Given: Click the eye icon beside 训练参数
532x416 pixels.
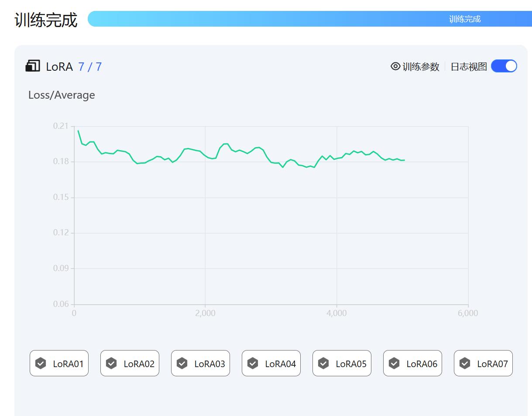Looking at the screenshot, I should pyautogui.click(x=395, y=66).
